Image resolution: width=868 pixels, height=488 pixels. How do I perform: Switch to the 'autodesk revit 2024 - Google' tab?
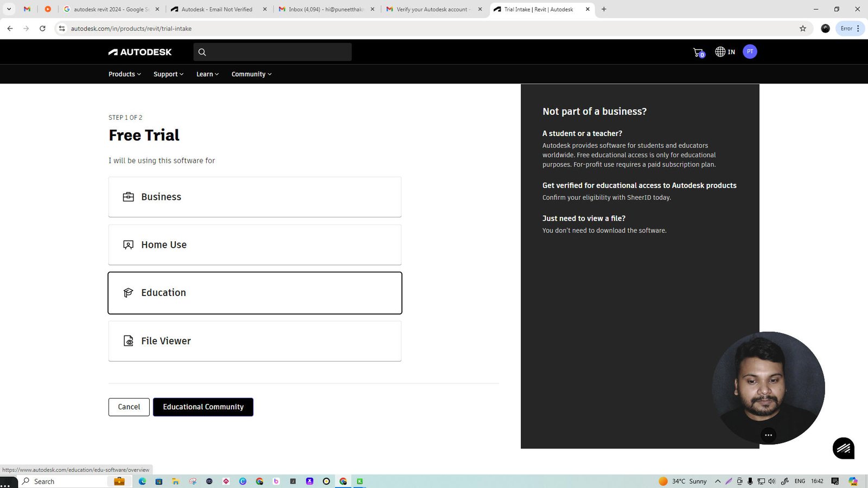click(x=111, y=9)
